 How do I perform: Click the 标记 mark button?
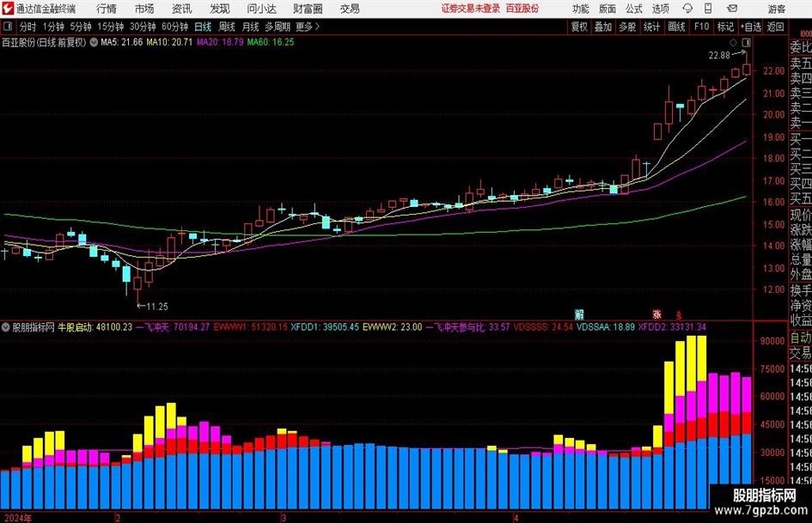725,27
